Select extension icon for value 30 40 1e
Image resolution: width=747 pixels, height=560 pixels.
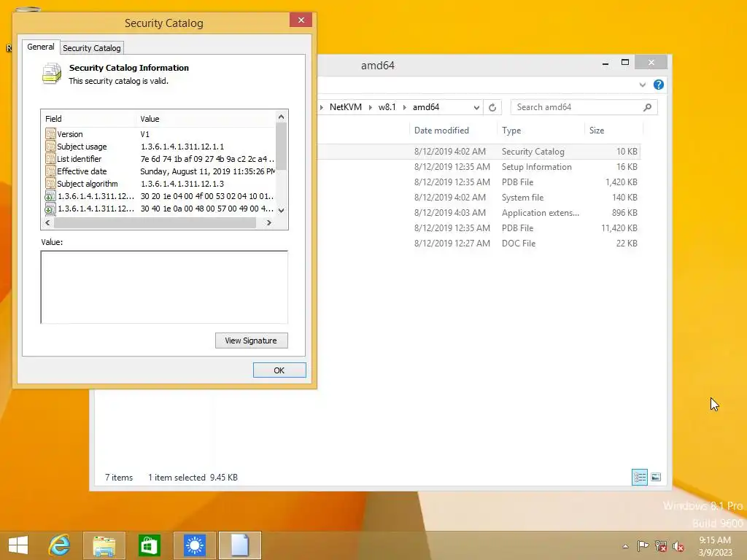tap(50, 208)
